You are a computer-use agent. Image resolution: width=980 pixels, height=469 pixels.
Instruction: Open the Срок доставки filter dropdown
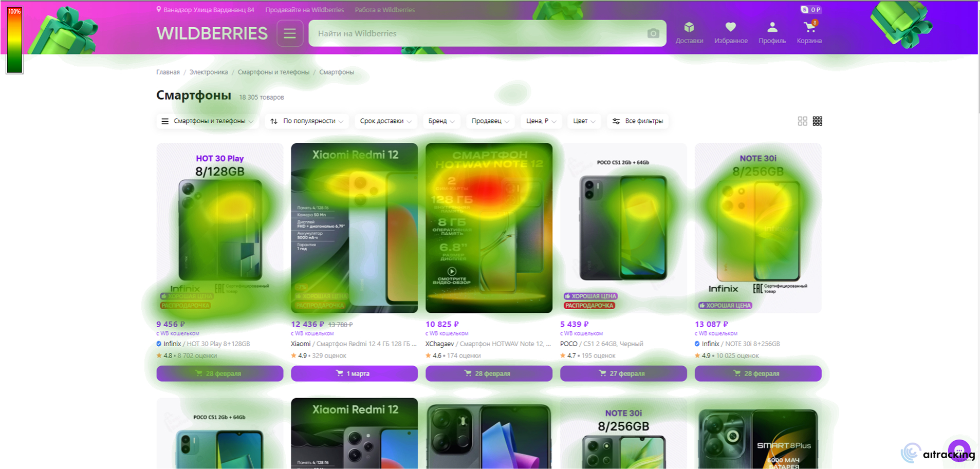[x=385, y=121]
